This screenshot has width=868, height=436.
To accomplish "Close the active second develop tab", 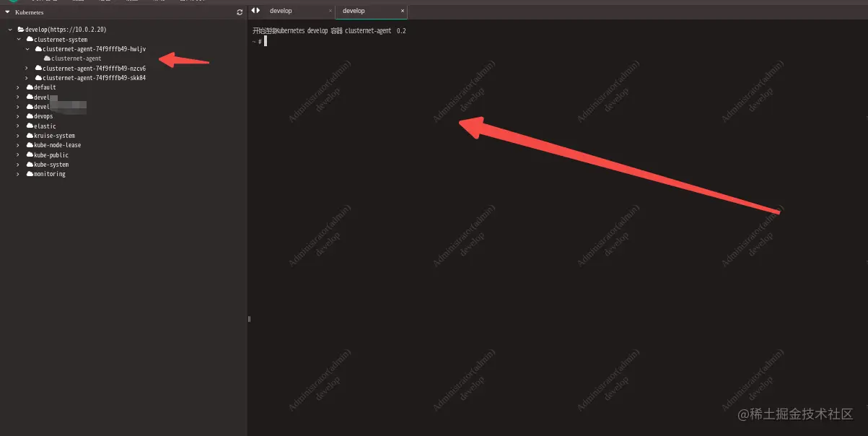I will [403, 11].
